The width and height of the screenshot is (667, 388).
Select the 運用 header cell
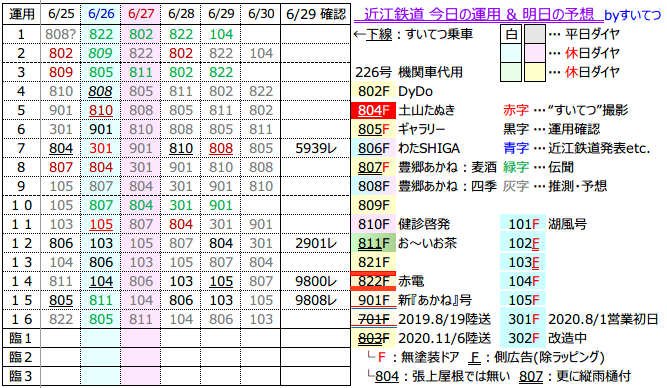point(22,14)
